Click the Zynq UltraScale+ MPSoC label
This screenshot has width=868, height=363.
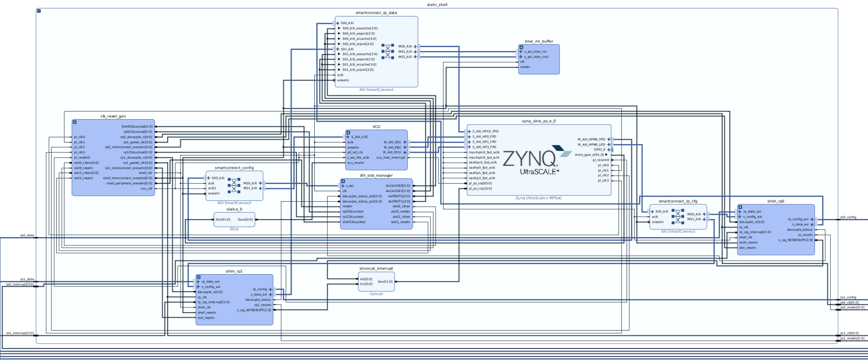pos(538,198)
